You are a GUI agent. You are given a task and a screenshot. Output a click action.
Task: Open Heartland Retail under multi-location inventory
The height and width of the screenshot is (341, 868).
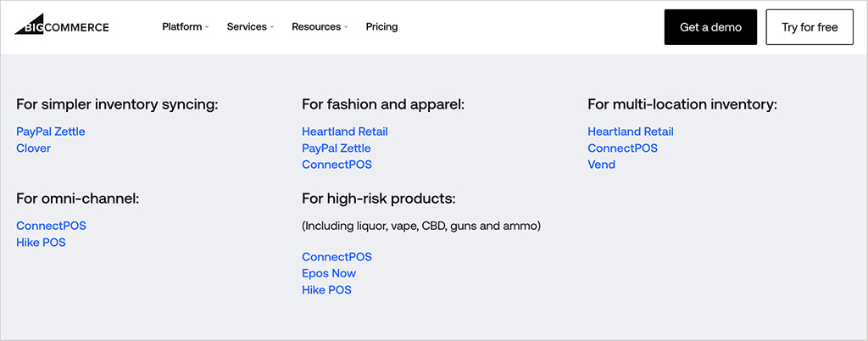tap(631, 131)
